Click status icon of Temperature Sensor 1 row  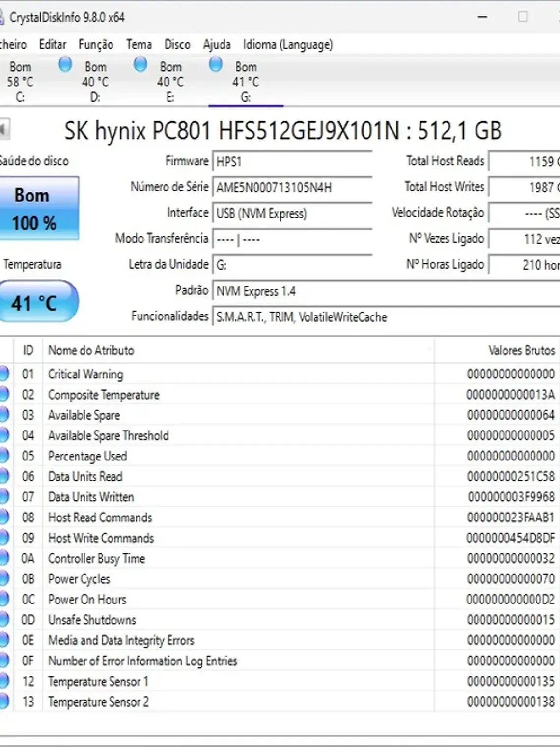coord(4,681)
